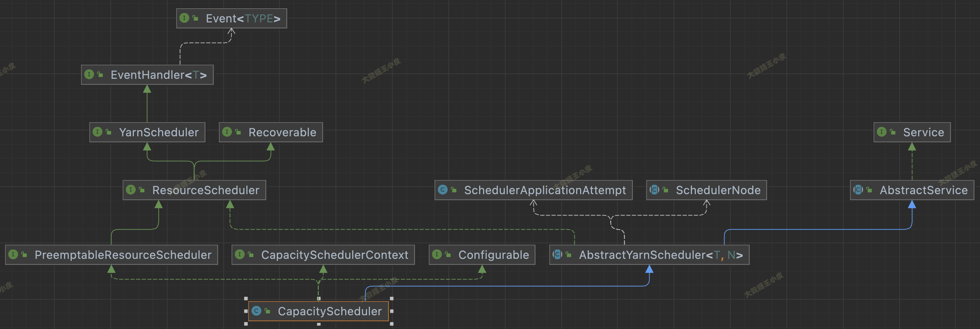This screenshot has width=980, height=329.
Task: Click the lock icon on YarnScheduler node
Action: (109, 132)
